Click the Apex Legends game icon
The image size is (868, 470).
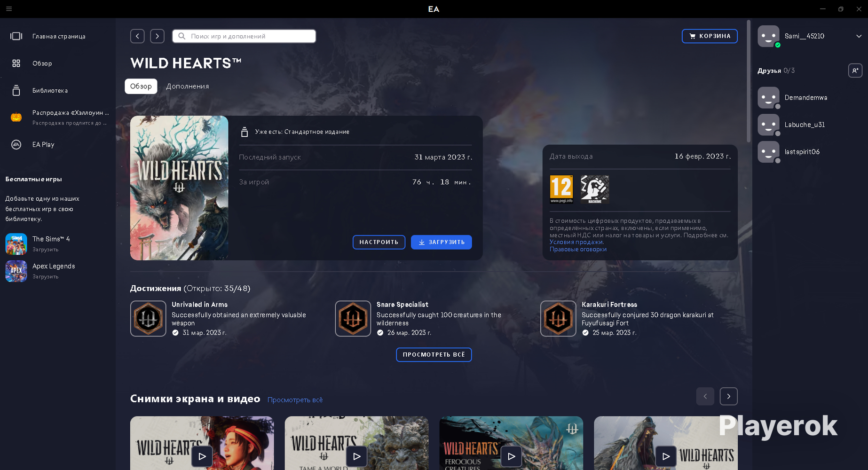[16, 271]
